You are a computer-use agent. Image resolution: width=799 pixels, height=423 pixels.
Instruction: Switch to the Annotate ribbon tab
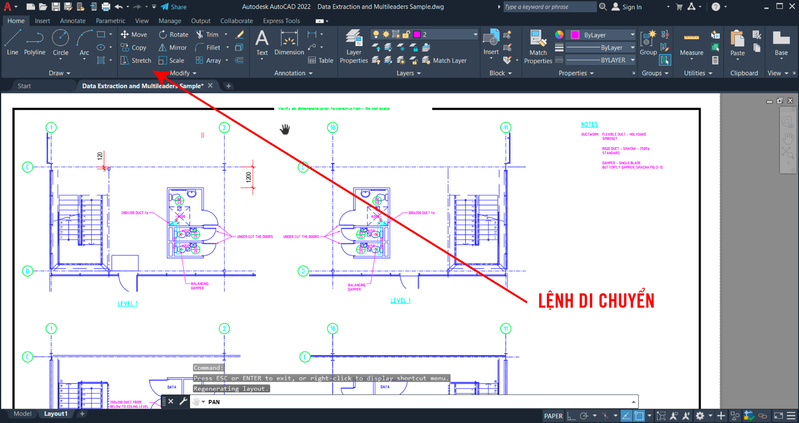pyautogui.click(x=73, y=21)
